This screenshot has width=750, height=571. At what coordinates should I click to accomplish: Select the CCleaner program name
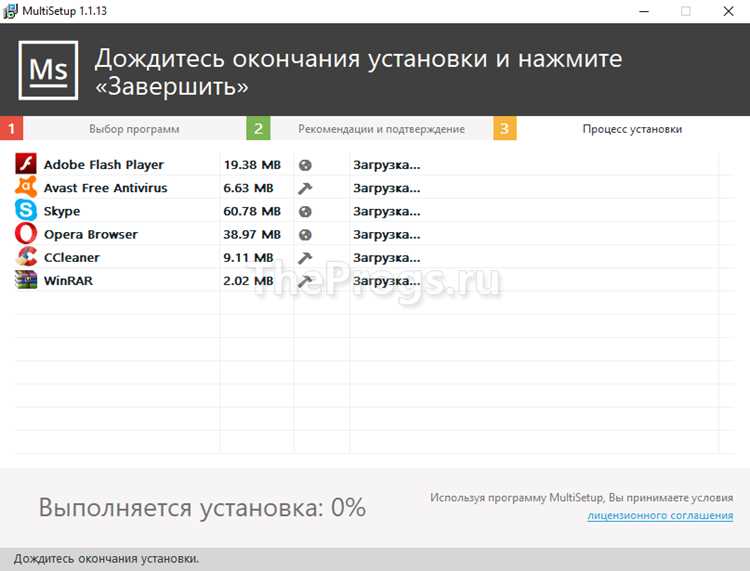pos(72,258)
